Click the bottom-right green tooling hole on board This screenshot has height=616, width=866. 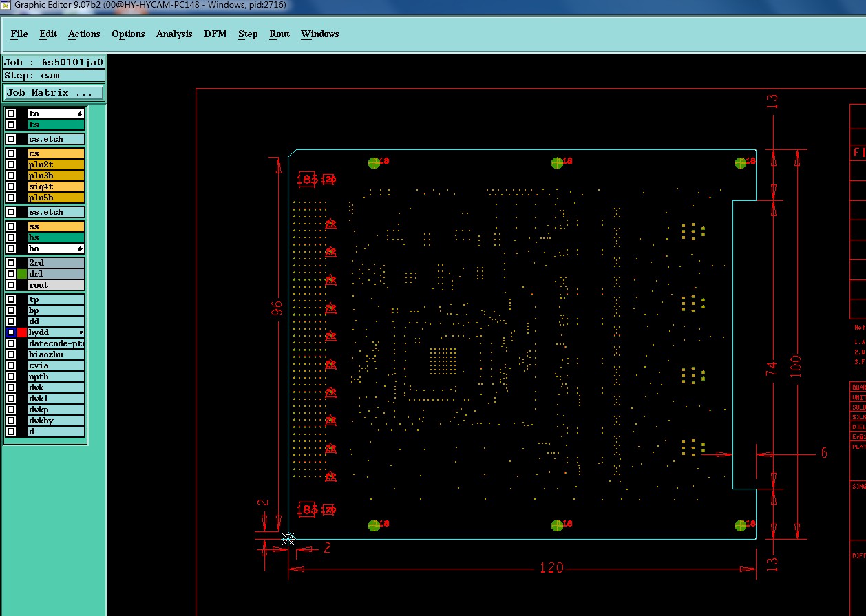click(x=741, y=526)
